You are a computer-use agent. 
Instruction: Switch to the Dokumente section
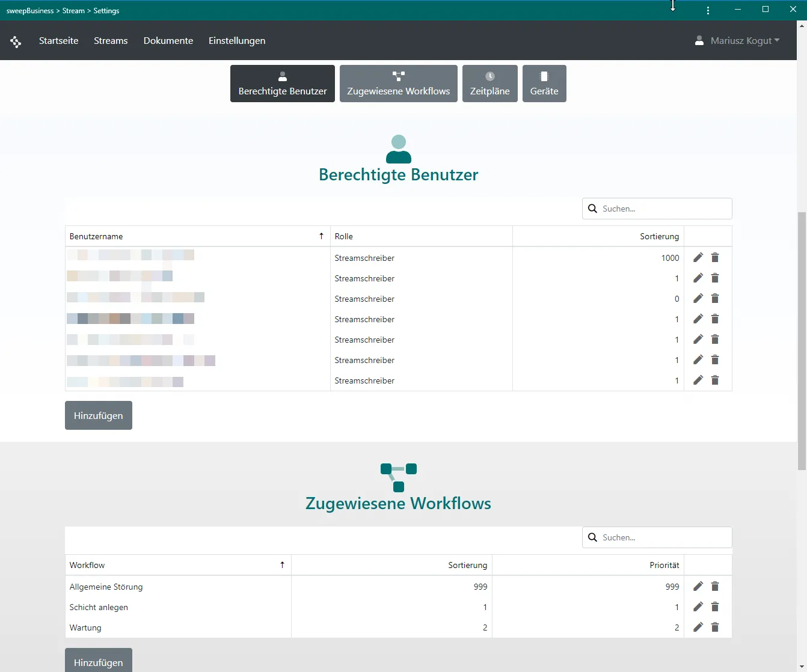tap(168, 40)
